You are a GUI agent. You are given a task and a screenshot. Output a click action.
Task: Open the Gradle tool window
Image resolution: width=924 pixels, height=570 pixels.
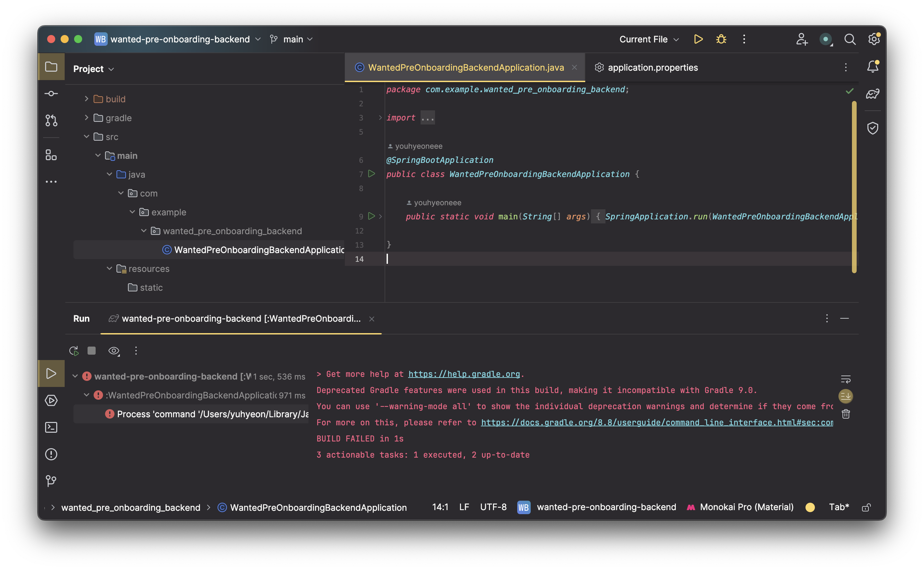(x=873, y=94)
